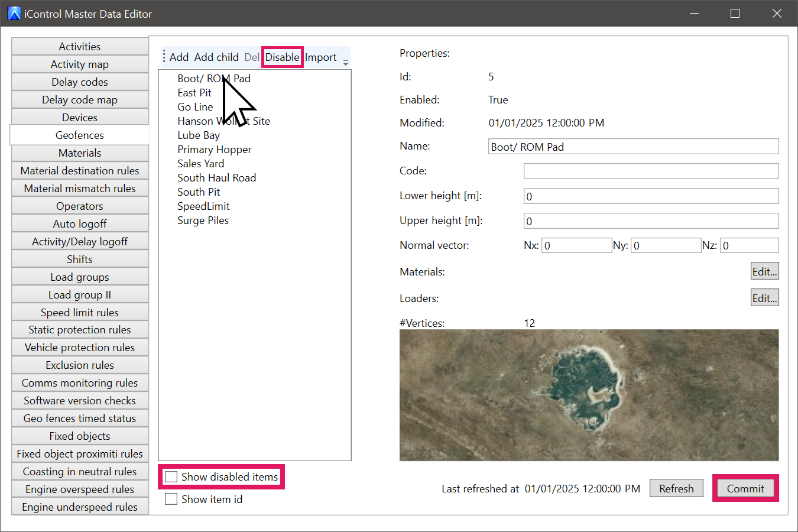Switch to Static protection rules
This screenshot has height=532, width=798.
80,330
